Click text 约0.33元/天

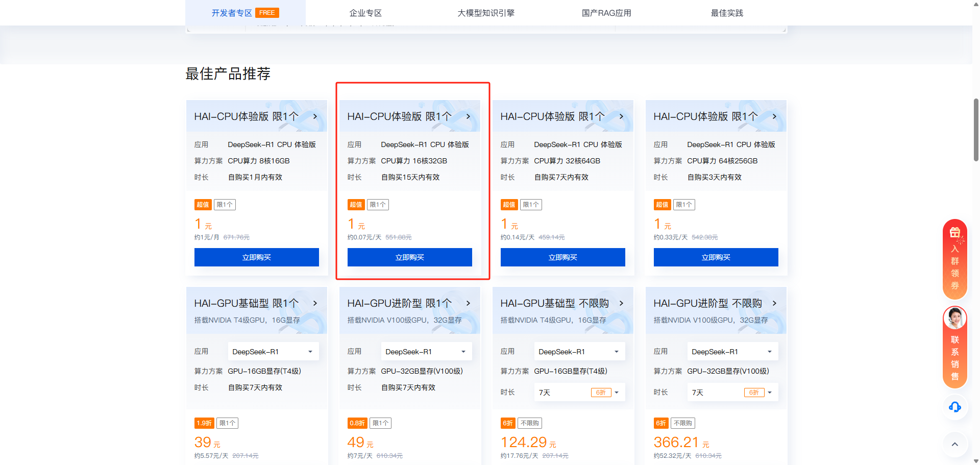(x=671, y=237)
